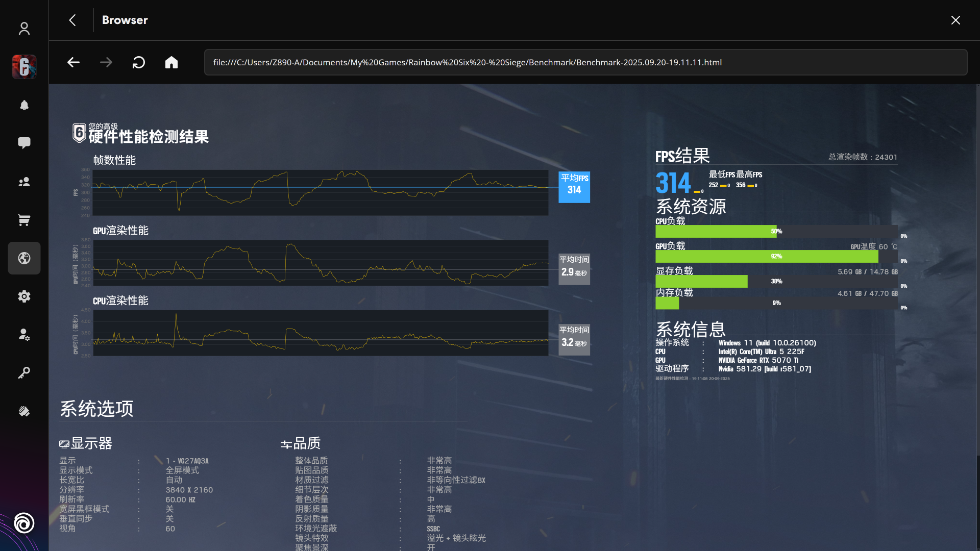Reload the benchmark page
The width and height of the screenshot is (980, 551).
139,62
